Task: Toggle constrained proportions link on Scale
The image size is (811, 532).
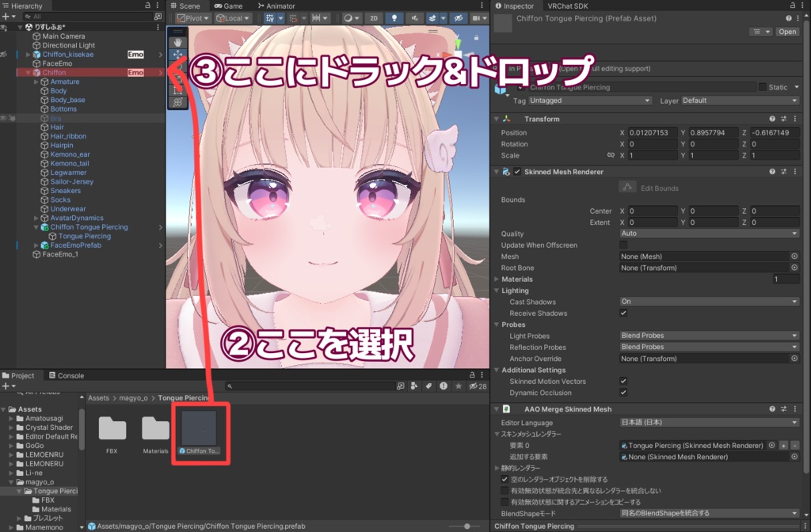Action: 611,155
